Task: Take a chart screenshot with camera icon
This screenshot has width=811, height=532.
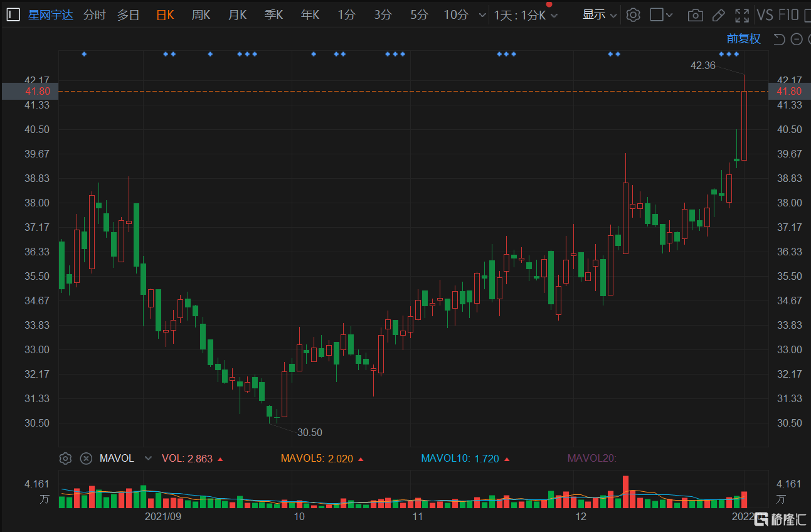Action: 695,16
